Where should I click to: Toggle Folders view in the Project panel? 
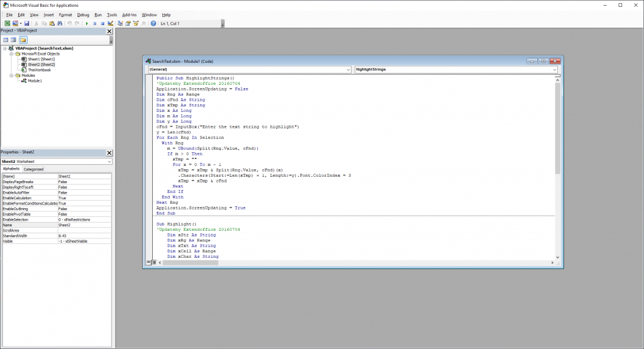tap(23, 40)
